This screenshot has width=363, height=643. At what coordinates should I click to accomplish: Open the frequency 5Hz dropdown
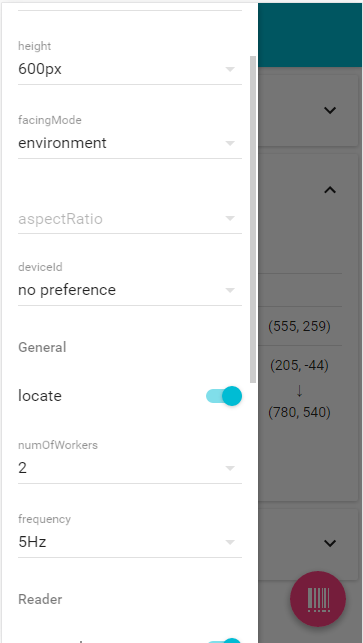point(130,542)
